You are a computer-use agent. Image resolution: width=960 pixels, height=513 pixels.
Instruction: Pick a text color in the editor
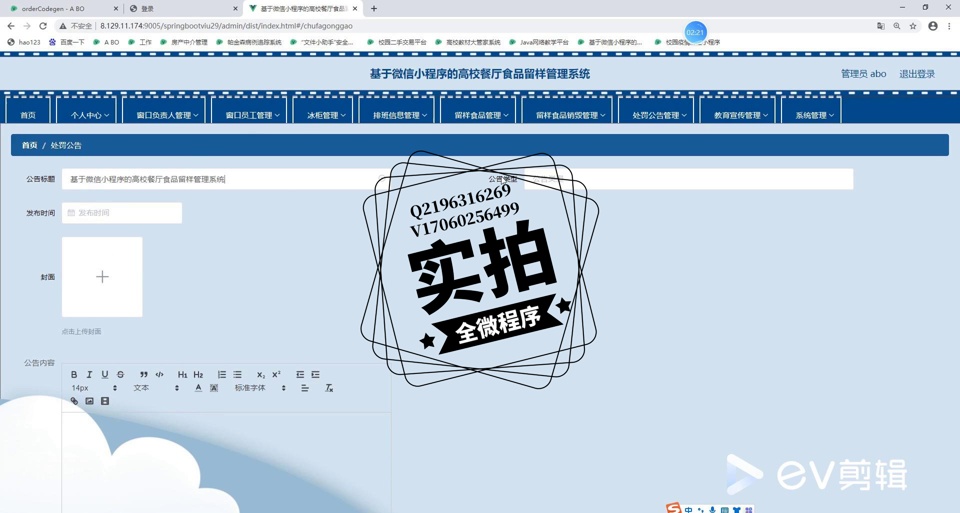pos(198,388)
